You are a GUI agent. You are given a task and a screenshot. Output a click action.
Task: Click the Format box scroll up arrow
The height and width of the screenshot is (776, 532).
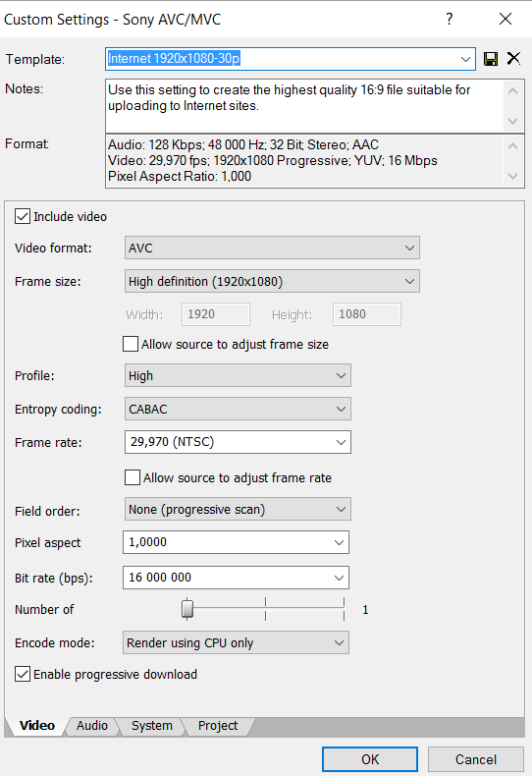513,145
